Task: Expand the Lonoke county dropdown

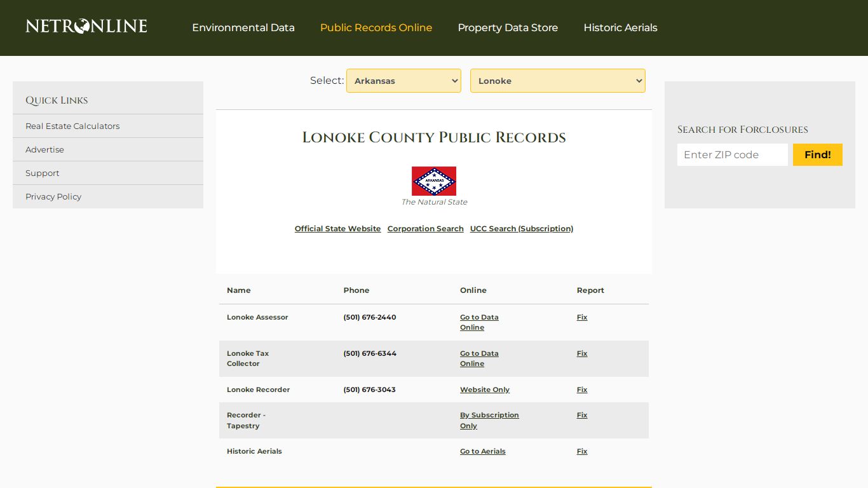Action: point(558,81)
